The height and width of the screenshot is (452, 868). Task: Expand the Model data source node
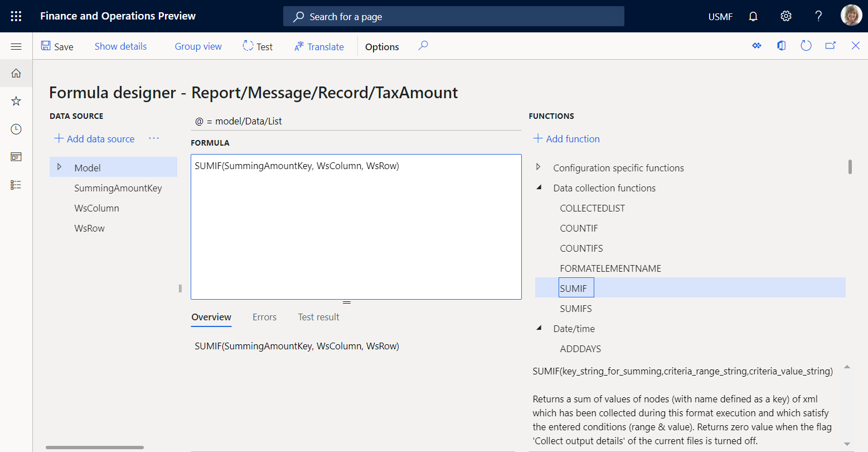pos(59,167)
